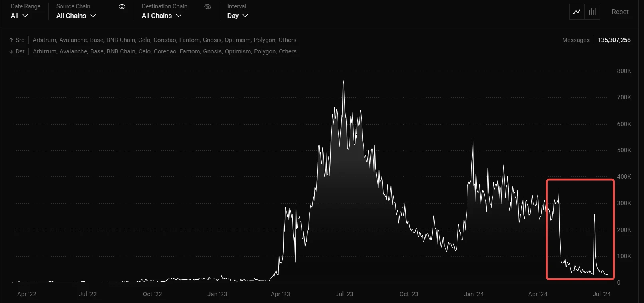Click the Jan '24 spike on the chart
This screenshot has width=644, height=303.
[x=473, y=139]
